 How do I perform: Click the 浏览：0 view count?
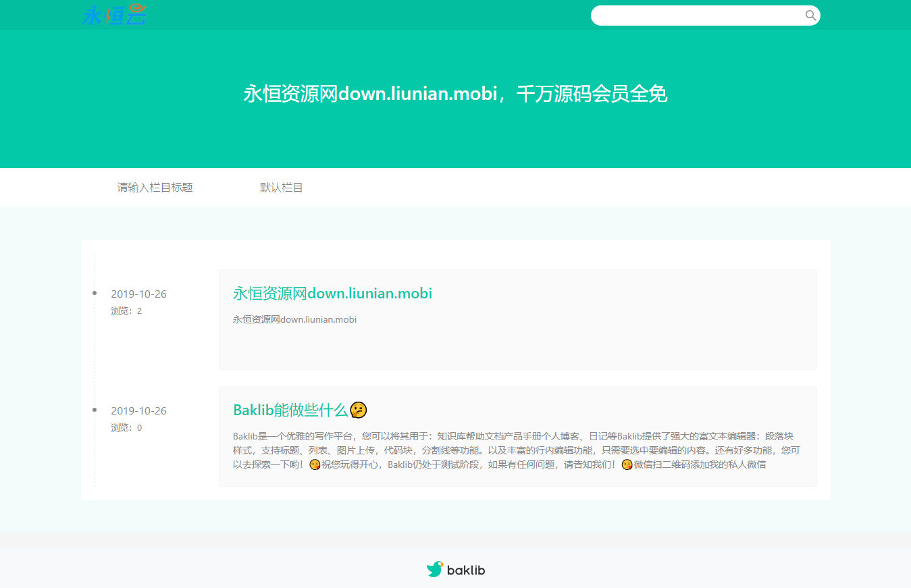tap(126, 428)
